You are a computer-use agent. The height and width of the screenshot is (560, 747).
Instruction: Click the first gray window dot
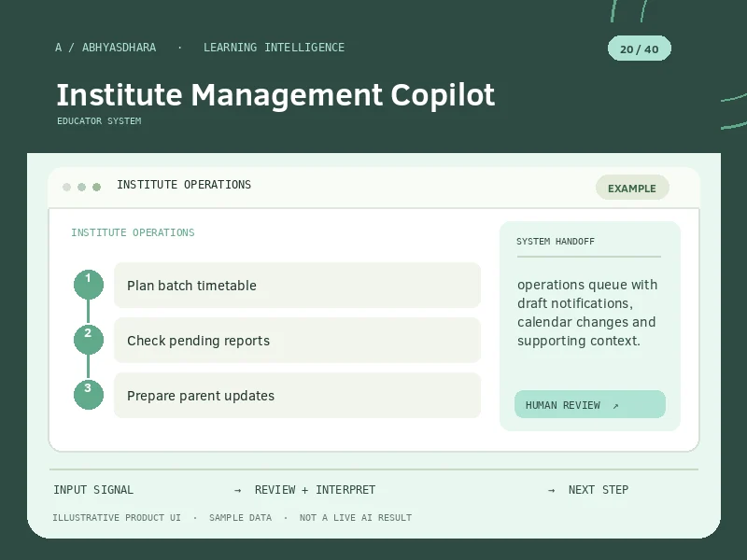click(x=66, y=188)
